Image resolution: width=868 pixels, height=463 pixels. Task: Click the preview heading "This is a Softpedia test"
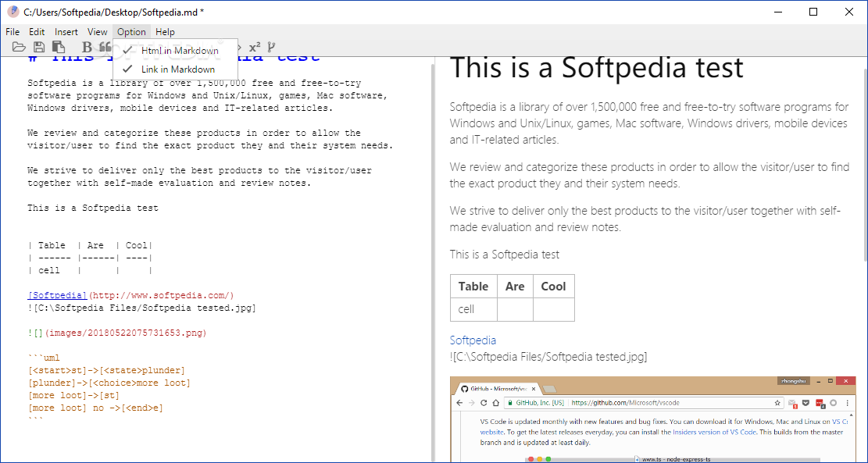(x=597, y=67)
